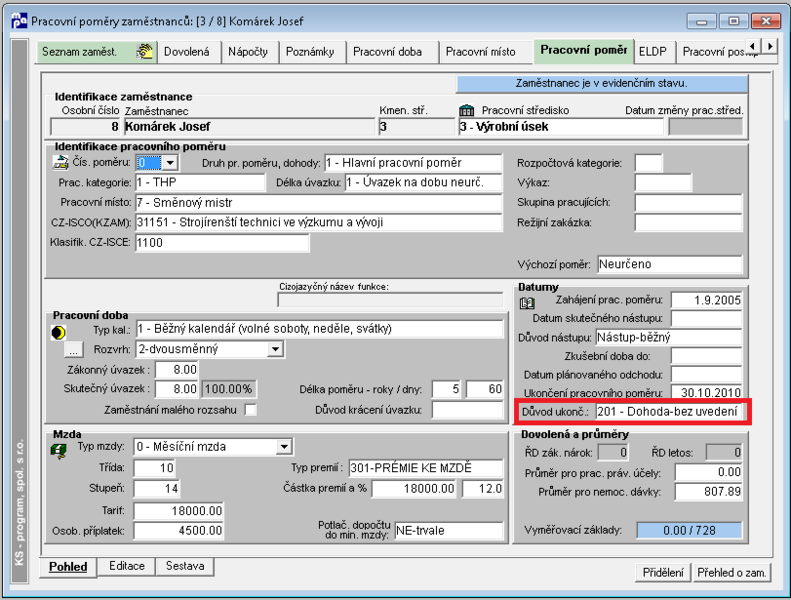Click the book icon next to Zahájení prac. poměru
The width and height of the screenshot is (791, 600).
527,303
